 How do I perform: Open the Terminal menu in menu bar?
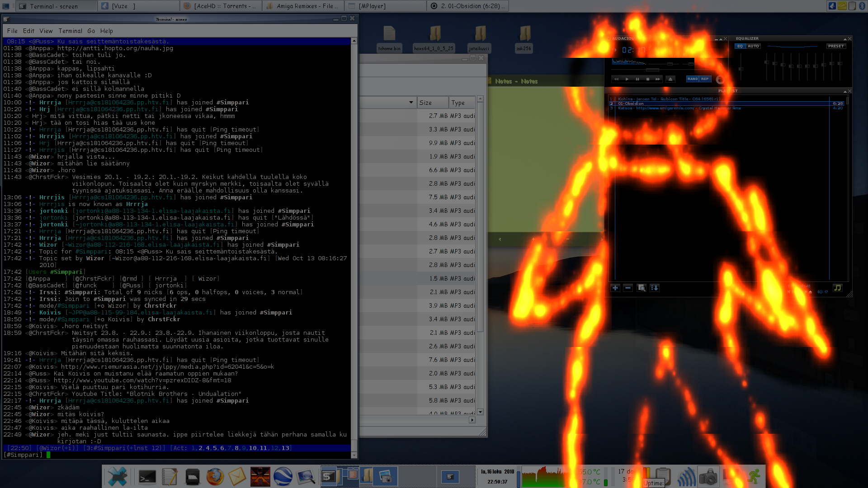pos(70,31)
